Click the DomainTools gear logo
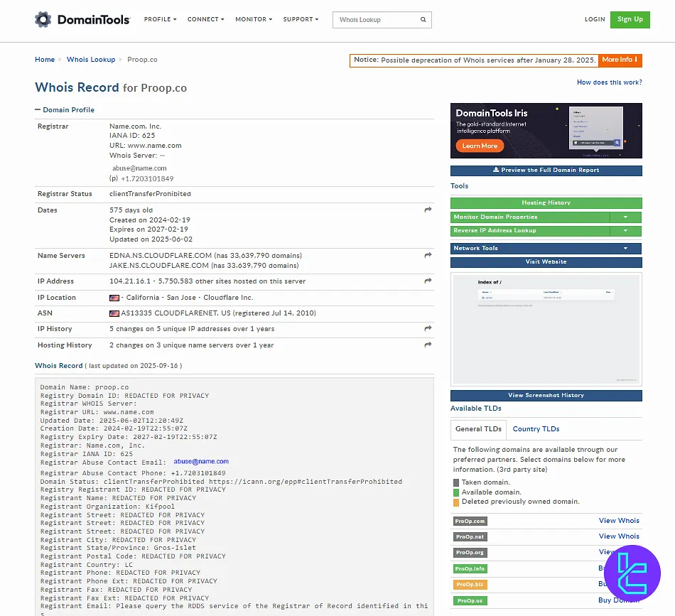Viewport: 675px width, 616px height. point(43,19)
